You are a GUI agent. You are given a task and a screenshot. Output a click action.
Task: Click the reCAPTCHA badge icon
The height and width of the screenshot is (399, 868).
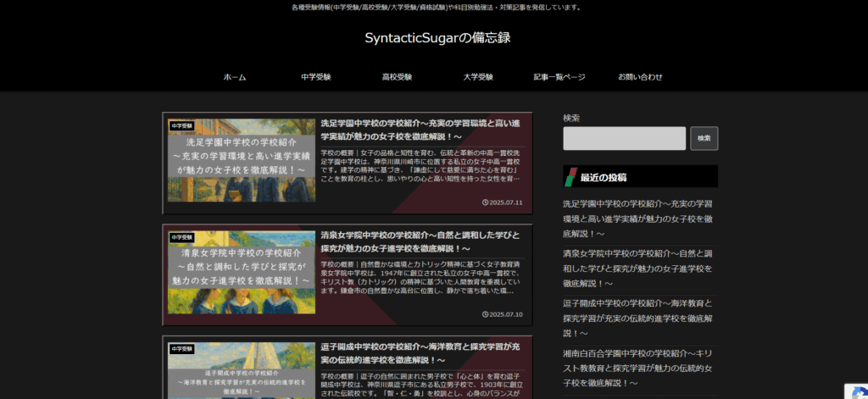click(x=854, y=385)
